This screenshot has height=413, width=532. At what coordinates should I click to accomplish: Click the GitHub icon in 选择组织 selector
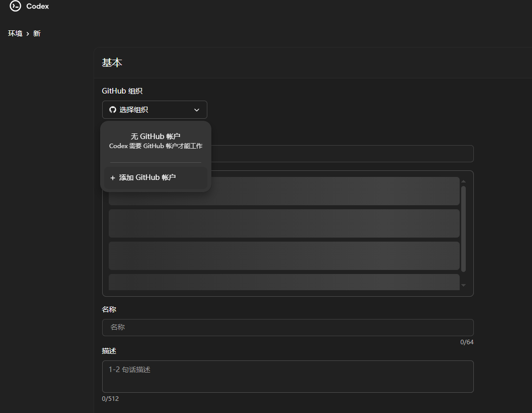coord(113,110)
